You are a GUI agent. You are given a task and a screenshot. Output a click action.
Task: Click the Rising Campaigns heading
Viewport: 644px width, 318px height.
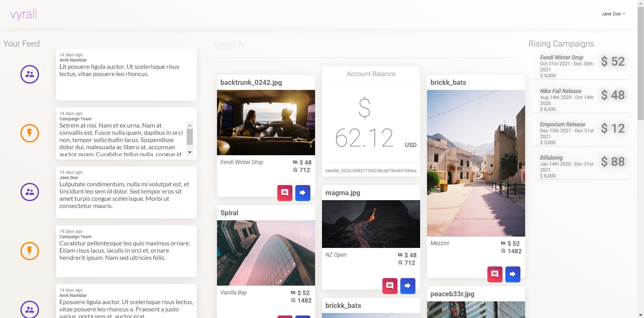pos(561,44)
